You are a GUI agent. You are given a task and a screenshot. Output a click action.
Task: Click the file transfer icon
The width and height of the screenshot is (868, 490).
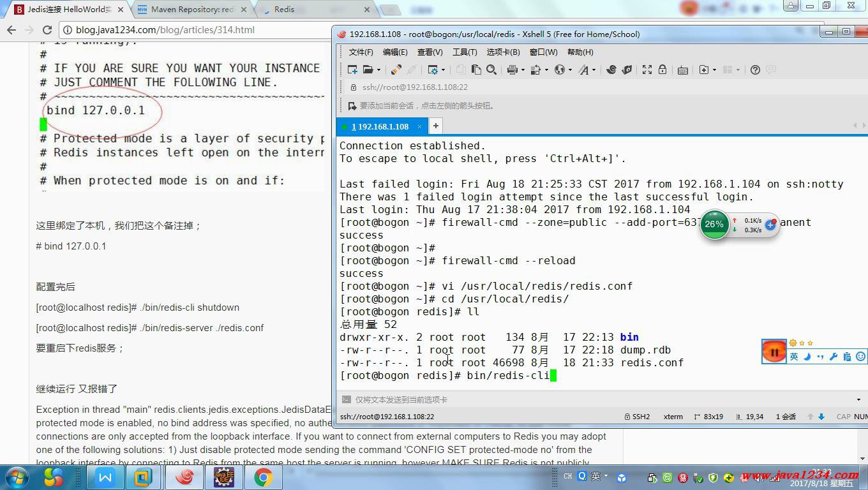pyautogui.click(x=535, y=70)
